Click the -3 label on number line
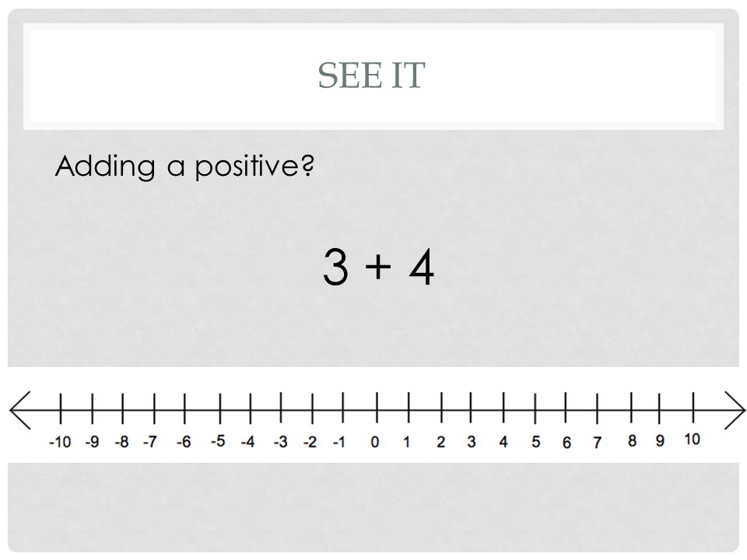This screenshot has height=560, width=747. coord(281,442)
